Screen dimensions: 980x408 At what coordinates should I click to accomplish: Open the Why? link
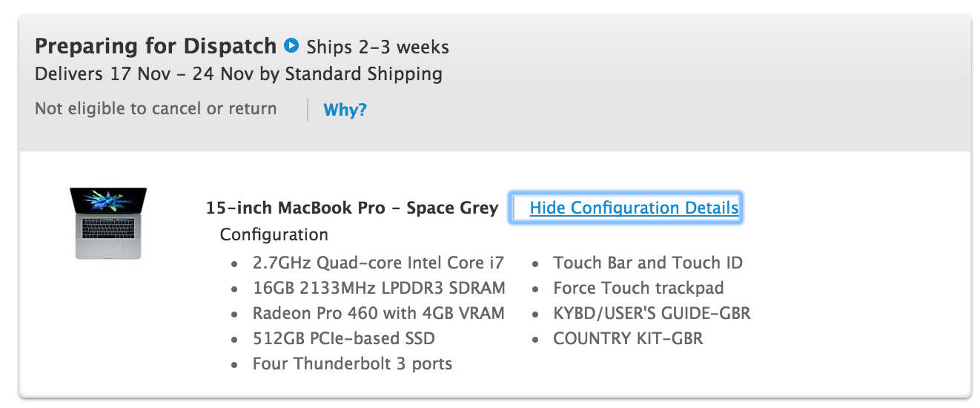345,110
